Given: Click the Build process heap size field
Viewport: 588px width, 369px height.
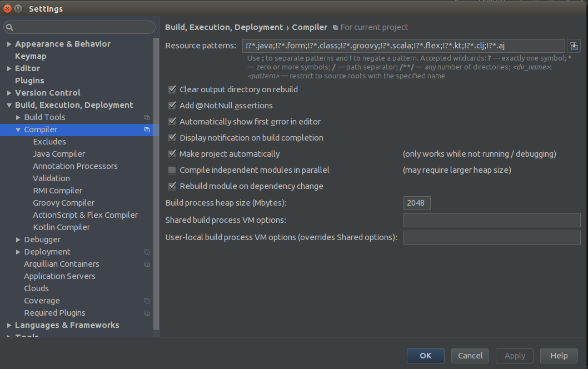Looking at the screenshot, I should (417, 203).
